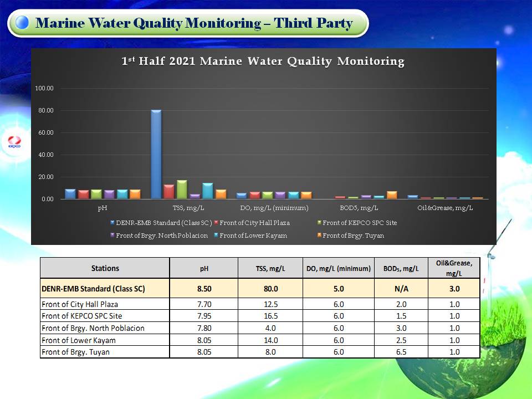Click pH value '7.80' for Brgy. North Poblacion
The image size is (532, 399).
coord(204,328)
